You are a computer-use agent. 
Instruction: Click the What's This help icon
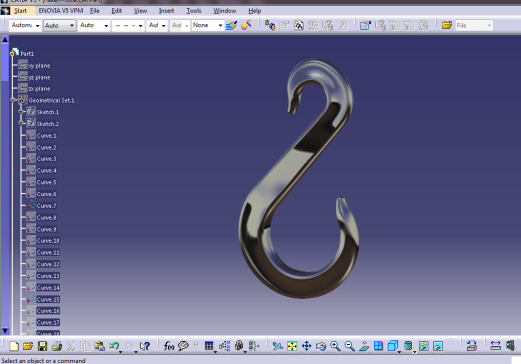click(x=145, y=346)
